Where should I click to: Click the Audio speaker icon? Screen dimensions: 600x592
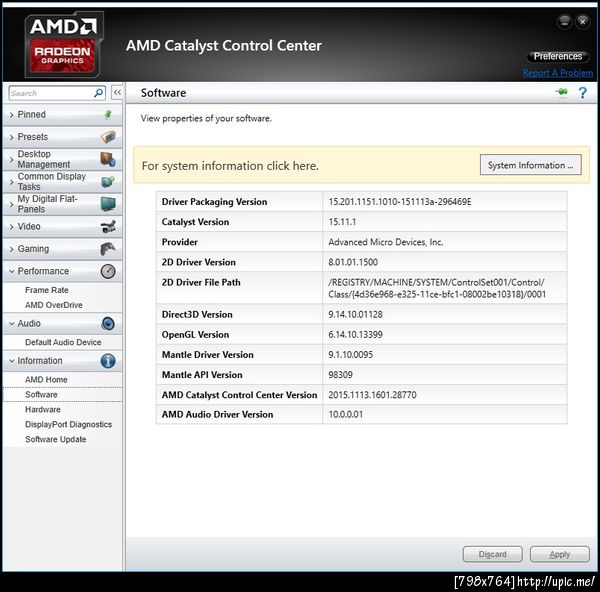[x=108, y=323]
